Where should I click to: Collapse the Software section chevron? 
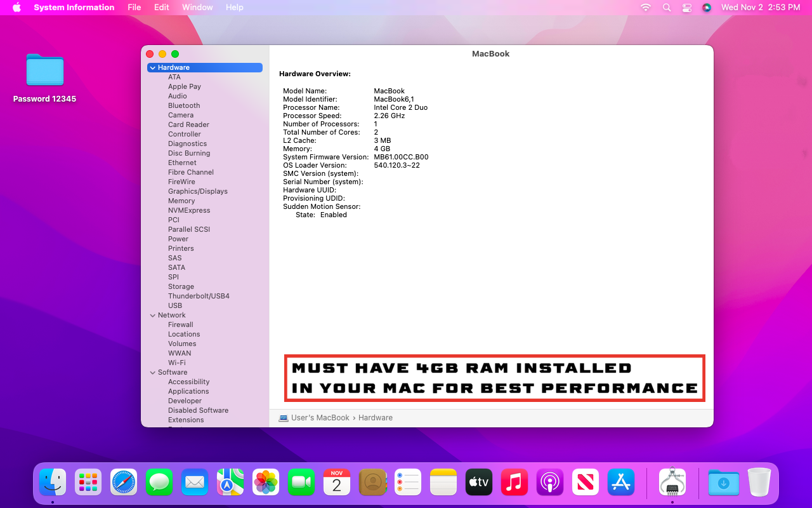click(153, 372)
